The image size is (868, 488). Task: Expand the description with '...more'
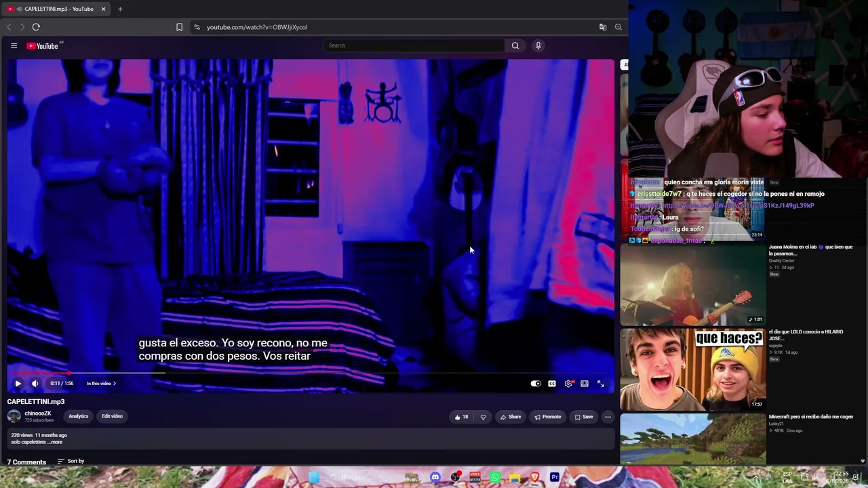click(56, 442)
